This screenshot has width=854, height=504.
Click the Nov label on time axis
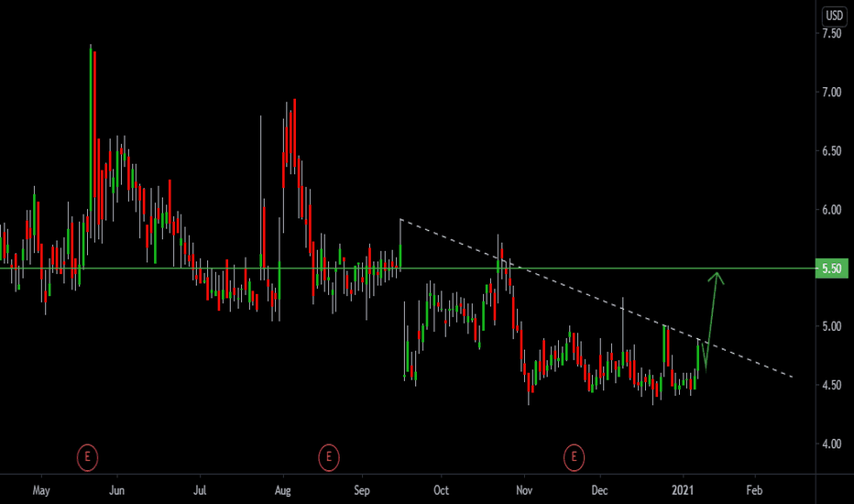[x=524, y=490]
